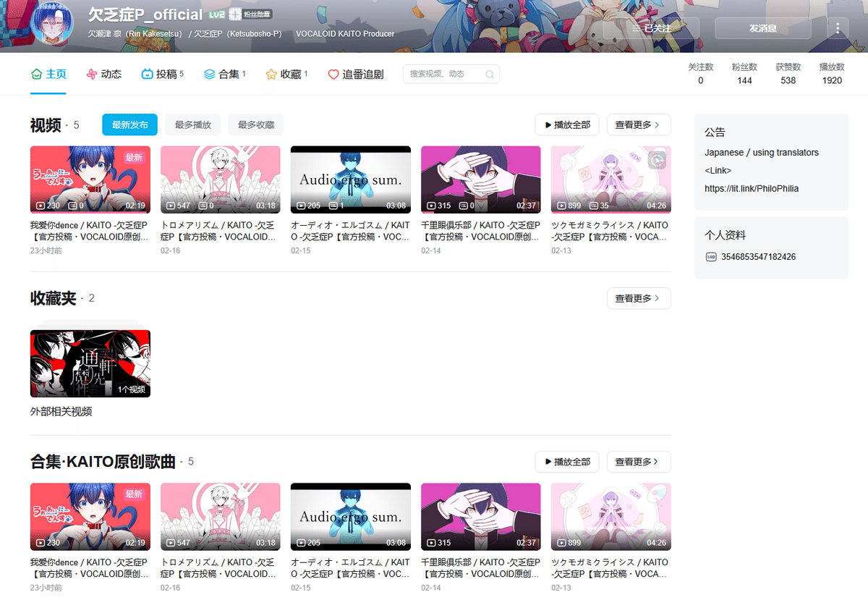Open the ツクモガミクライシス title in 合集 section
The height and width of the screenshot is (600, 868).
click(611, 568)
